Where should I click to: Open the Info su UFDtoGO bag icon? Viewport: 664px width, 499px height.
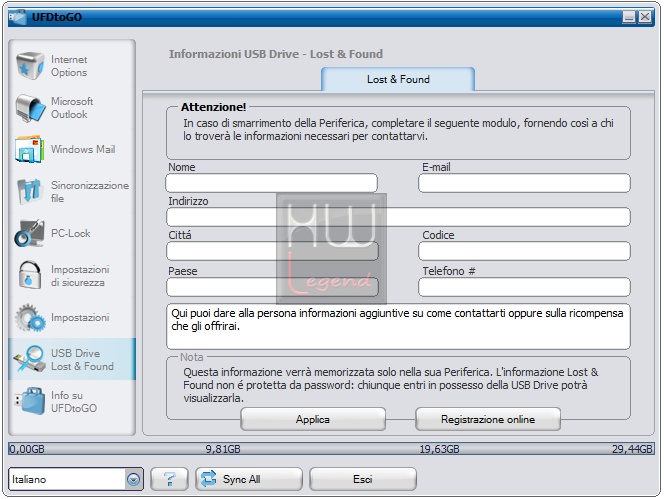point(30,401)
